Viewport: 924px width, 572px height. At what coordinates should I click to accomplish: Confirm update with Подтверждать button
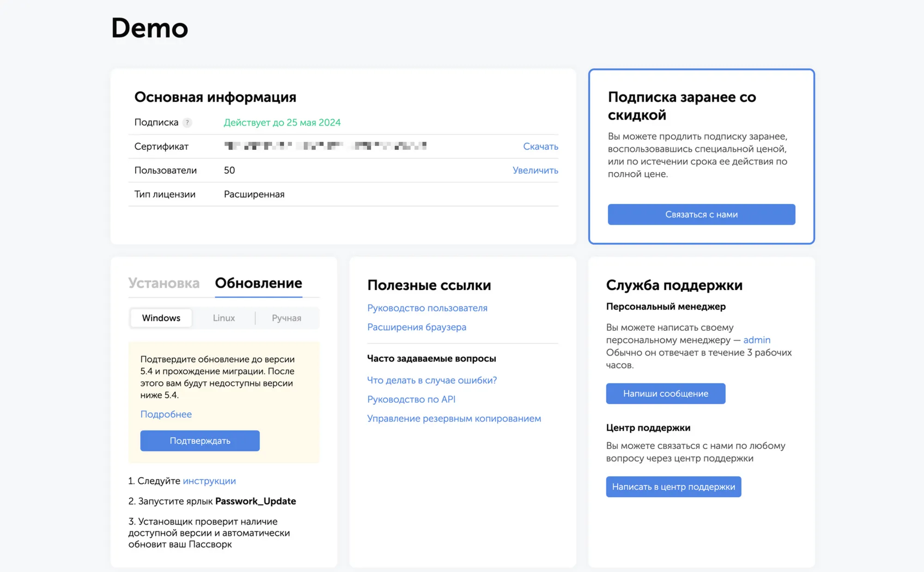pos(200,441)
